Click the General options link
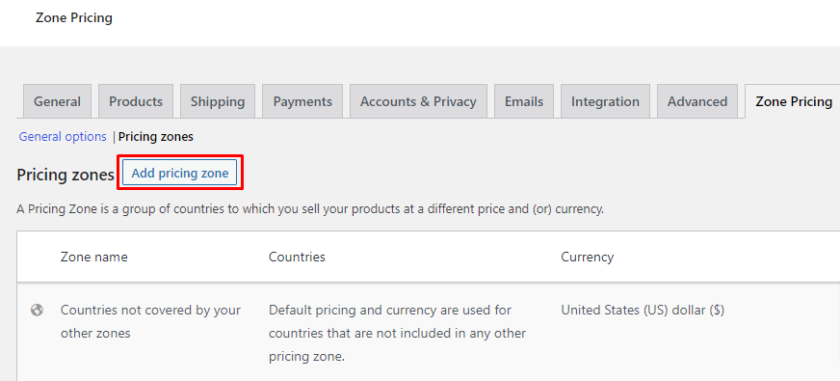Viewport: 840px width, 381px height. 63,137
